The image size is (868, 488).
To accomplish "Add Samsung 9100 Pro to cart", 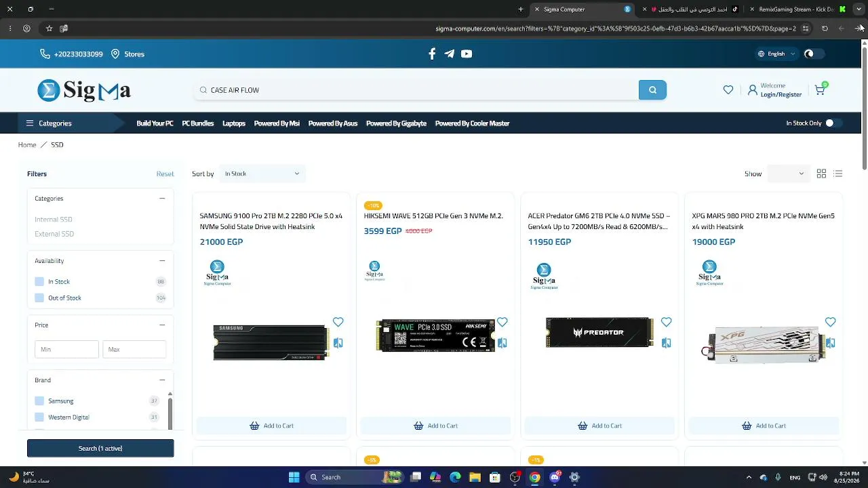I will [271, 426].
